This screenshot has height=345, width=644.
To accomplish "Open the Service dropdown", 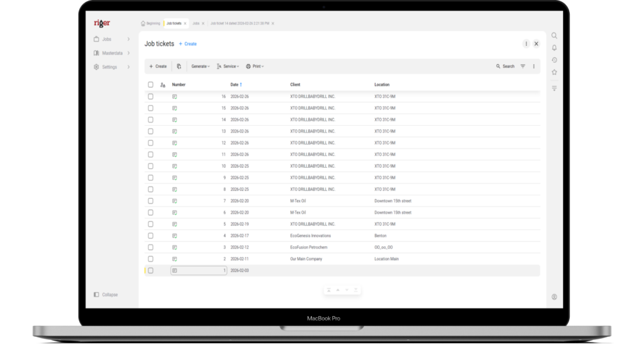I will [228, 66].
